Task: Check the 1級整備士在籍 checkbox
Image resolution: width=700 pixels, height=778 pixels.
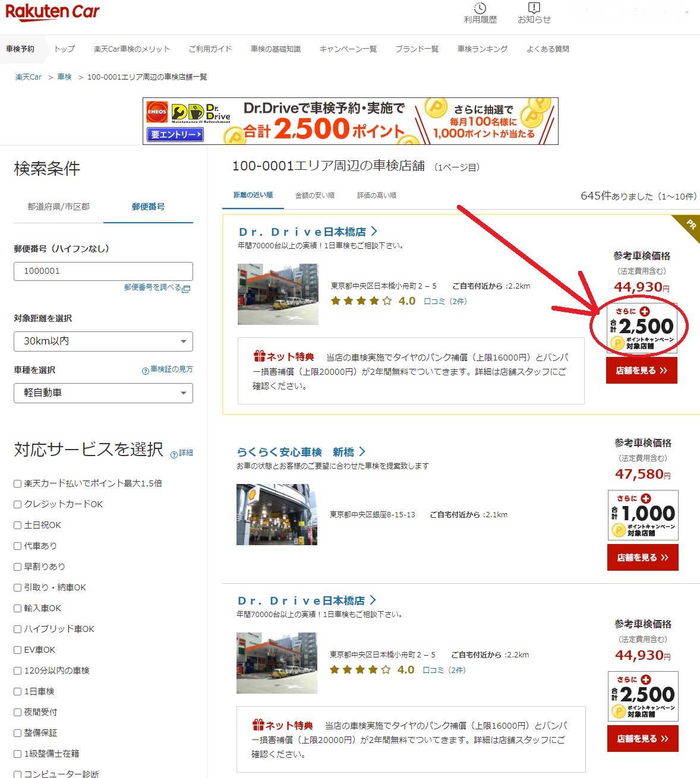Action: coord(18,754)
